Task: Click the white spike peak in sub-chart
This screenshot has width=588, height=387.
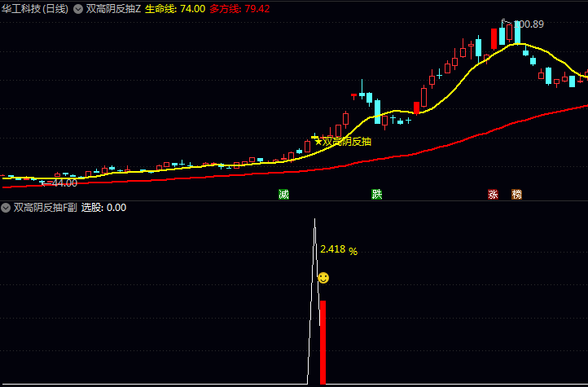Action: pos(314,222)
